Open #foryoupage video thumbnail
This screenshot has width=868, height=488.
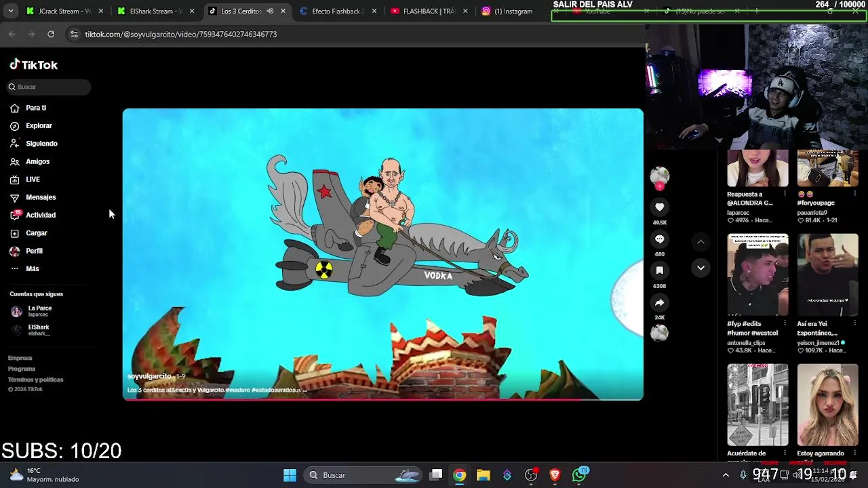(827, 168)
